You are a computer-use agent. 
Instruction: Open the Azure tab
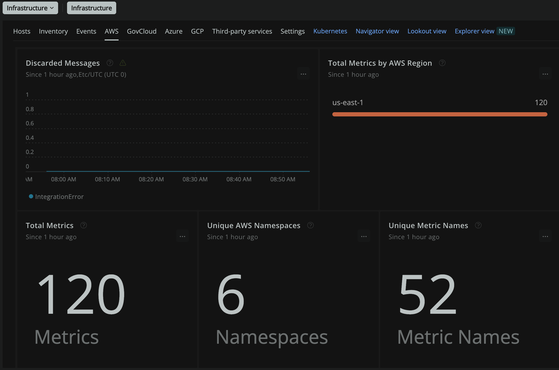(174, 31)
